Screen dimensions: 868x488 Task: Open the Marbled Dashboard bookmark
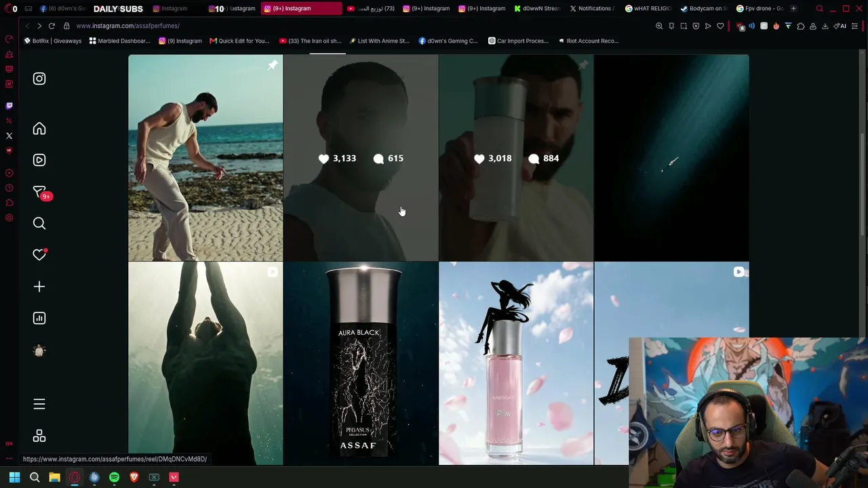point(119,41)
